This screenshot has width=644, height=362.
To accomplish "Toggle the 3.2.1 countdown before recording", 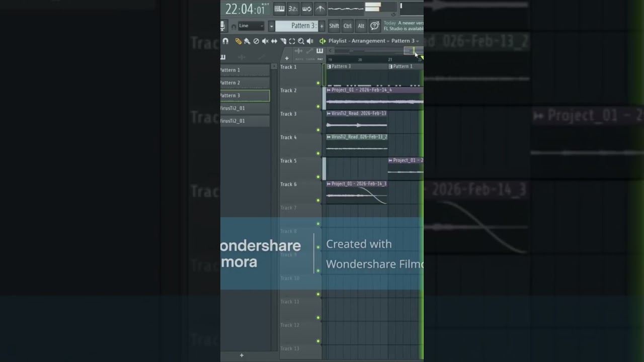I will (293, 9).
